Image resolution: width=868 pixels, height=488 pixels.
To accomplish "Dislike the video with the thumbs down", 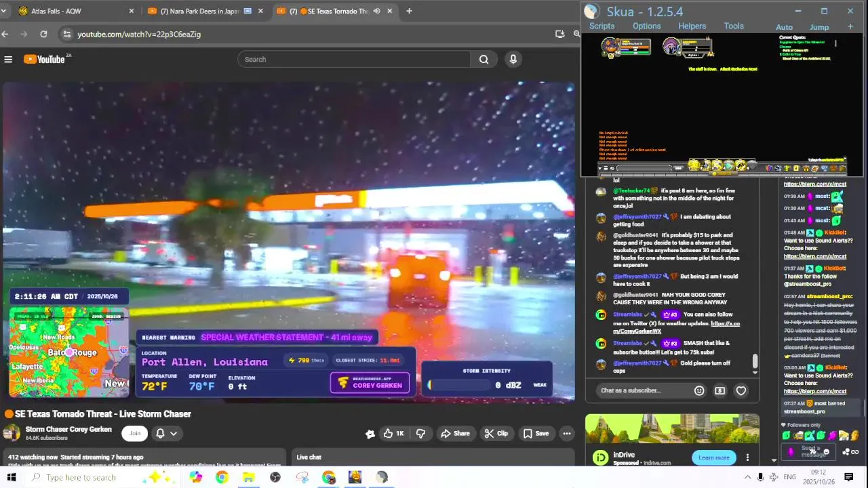I will tap(420, 434).
